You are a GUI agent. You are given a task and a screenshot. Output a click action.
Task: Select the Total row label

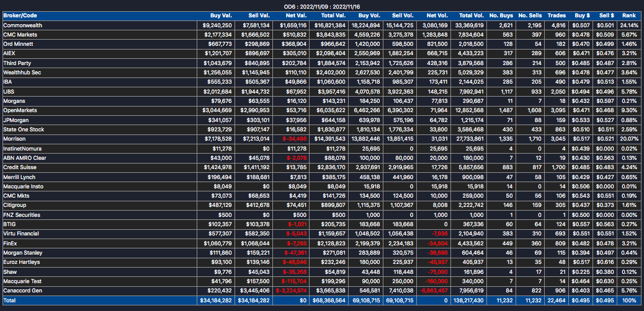9,300
